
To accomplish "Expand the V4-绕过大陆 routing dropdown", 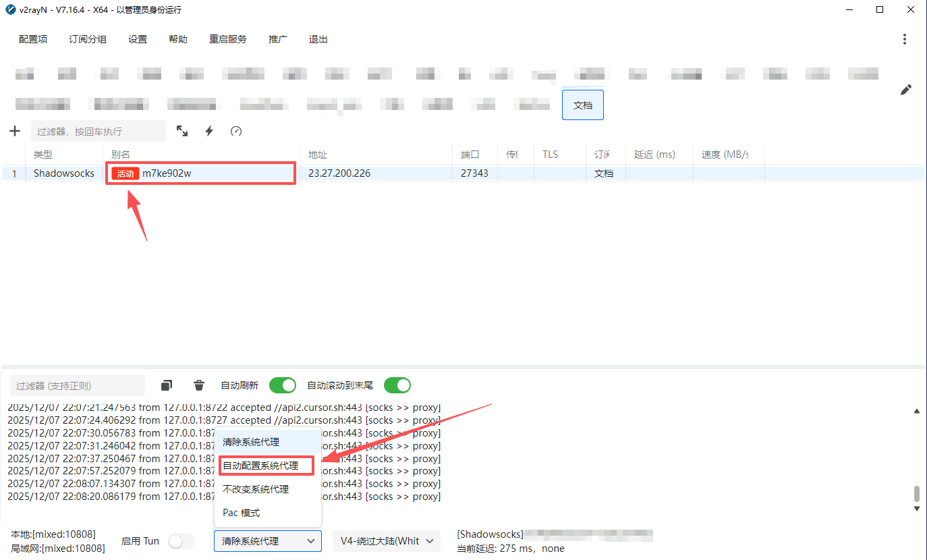I will (387, 541).
